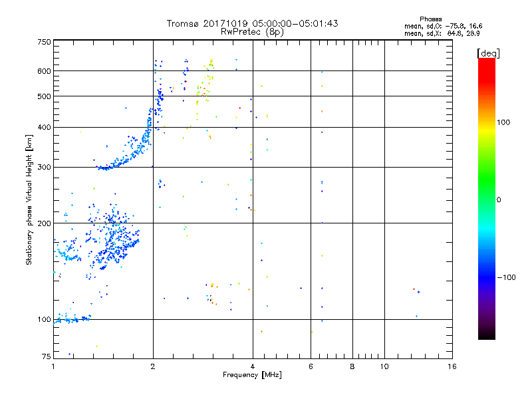The width and height of the screenshot is (532, 399).
Task: Click the x-axis tick label "1"
Action: [x=53, y=366]
